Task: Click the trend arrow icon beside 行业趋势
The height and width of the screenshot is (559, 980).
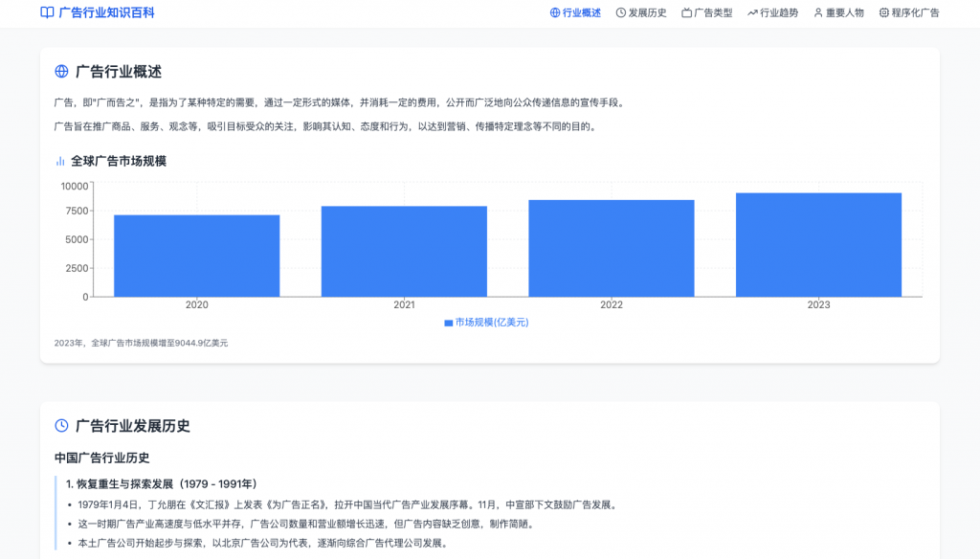Action: 752,12
